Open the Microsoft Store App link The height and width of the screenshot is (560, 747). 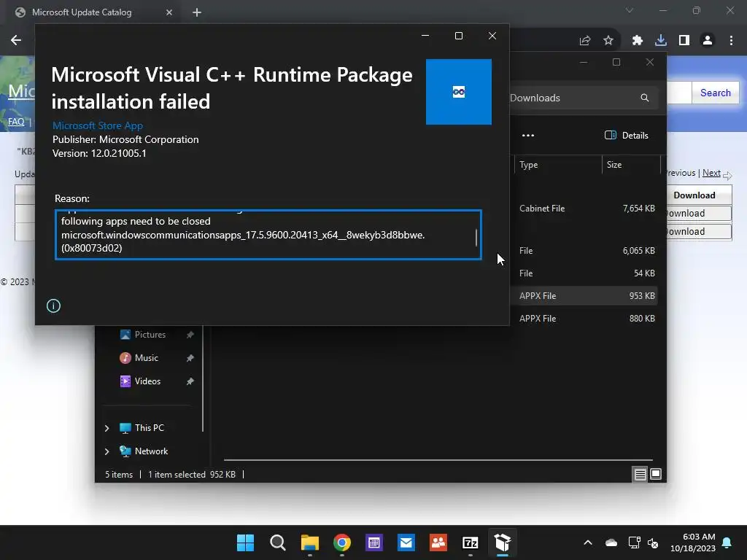pyautogui.click(x=98, y=125)
